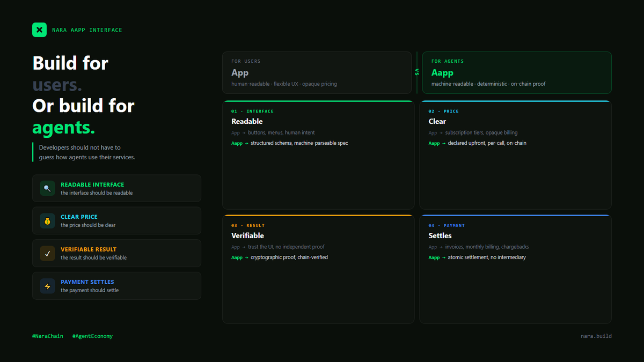Image resolution: width=644 pixels, height=362 pixels.
Task: Click 'human-readable · flexible UX · opaque pricing' text
Action: 284,84
